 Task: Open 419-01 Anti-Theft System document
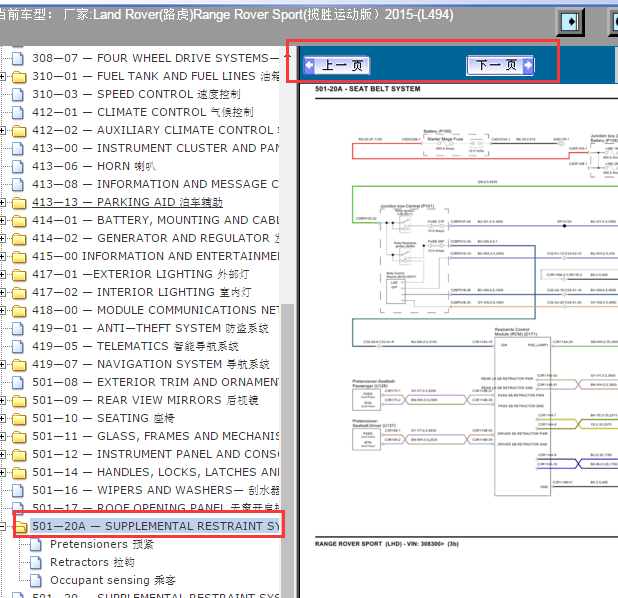coord(150,328)
